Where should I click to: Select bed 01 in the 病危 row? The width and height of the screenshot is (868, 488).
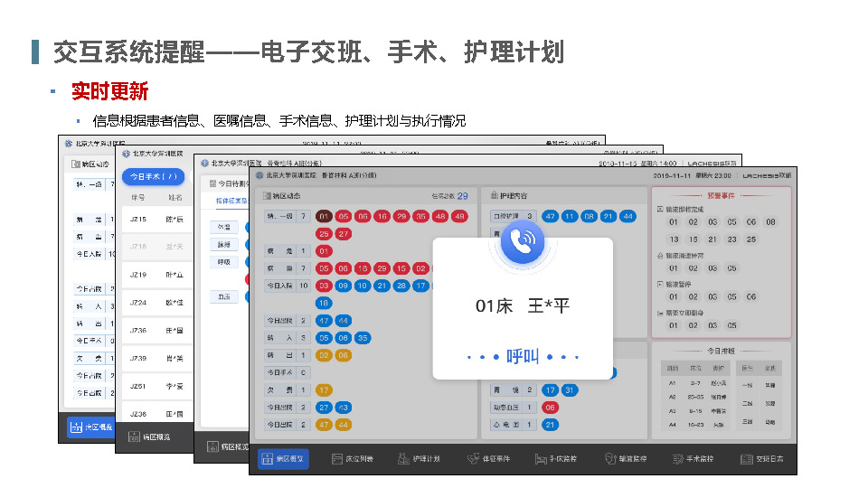pyautogui.click(x=324, y=251)
